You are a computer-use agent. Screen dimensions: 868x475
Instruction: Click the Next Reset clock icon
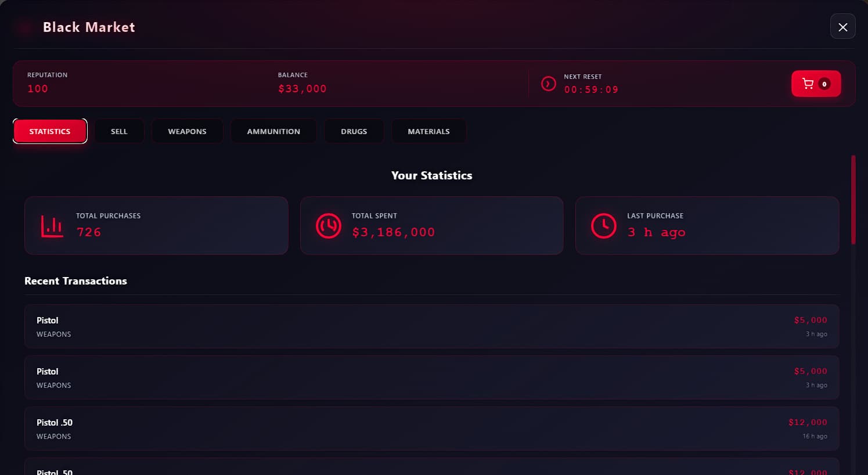(548, 84)
